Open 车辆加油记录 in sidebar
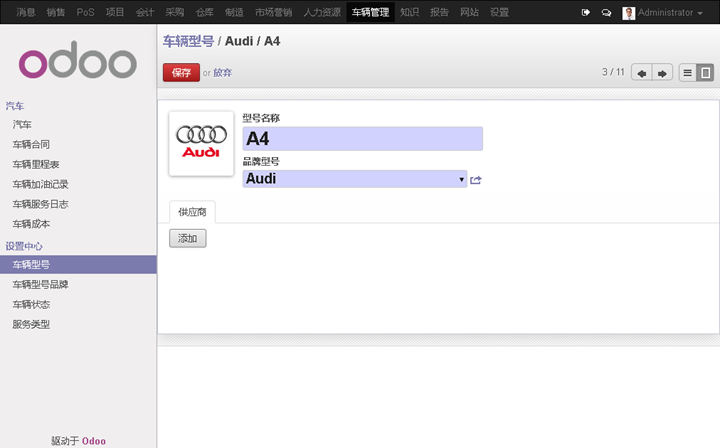Viewport: 720px width, 448px height. 40,185
